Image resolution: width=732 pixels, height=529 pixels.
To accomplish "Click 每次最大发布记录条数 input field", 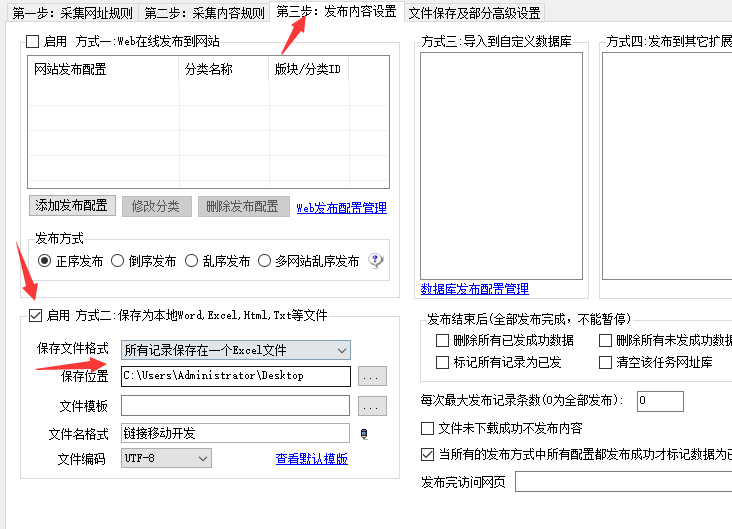I will (x=660, y=401).
